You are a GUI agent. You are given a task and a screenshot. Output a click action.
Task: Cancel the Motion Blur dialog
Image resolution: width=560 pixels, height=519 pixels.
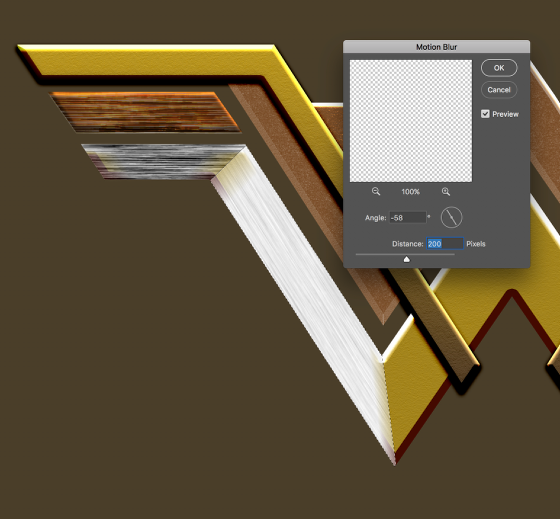click(x=499, y=90)
